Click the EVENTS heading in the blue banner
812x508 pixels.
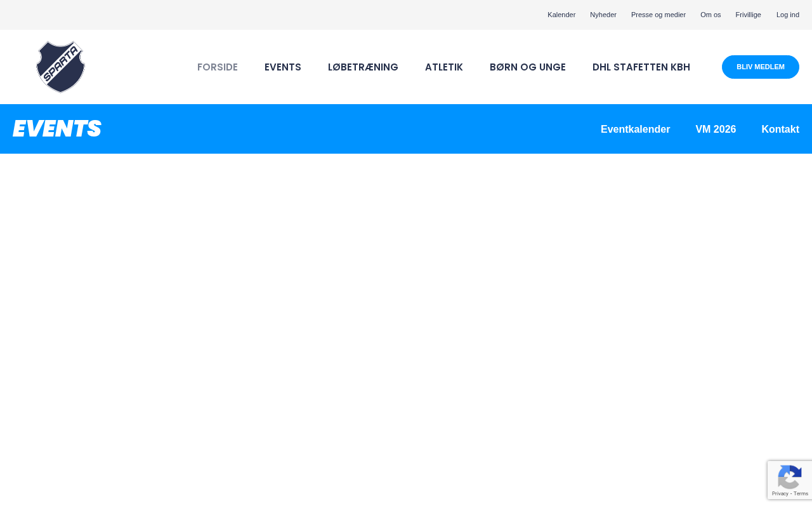point(57,129)
